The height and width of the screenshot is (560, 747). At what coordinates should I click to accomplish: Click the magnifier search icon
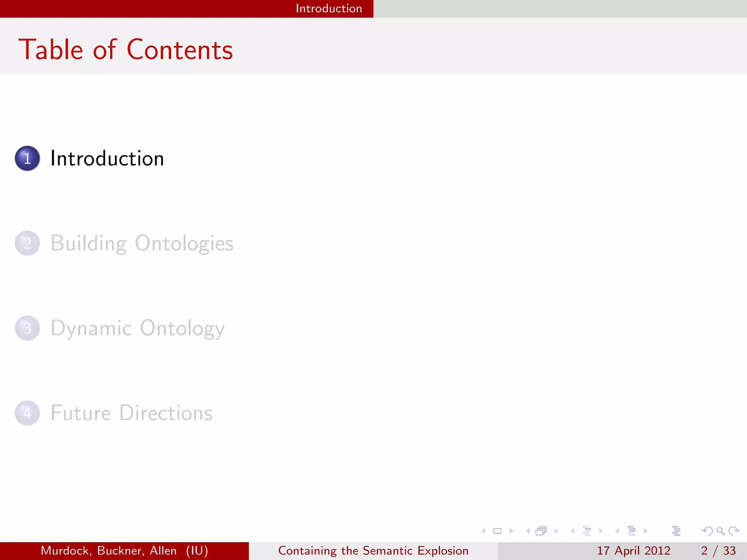720,531
